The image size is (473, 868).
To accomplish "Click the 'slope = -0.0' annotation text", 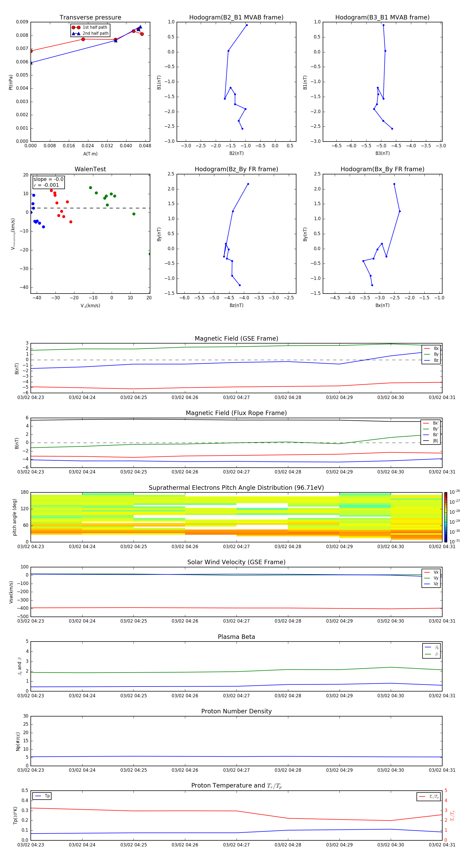I will pyautogui.click(x=48, y=179).
